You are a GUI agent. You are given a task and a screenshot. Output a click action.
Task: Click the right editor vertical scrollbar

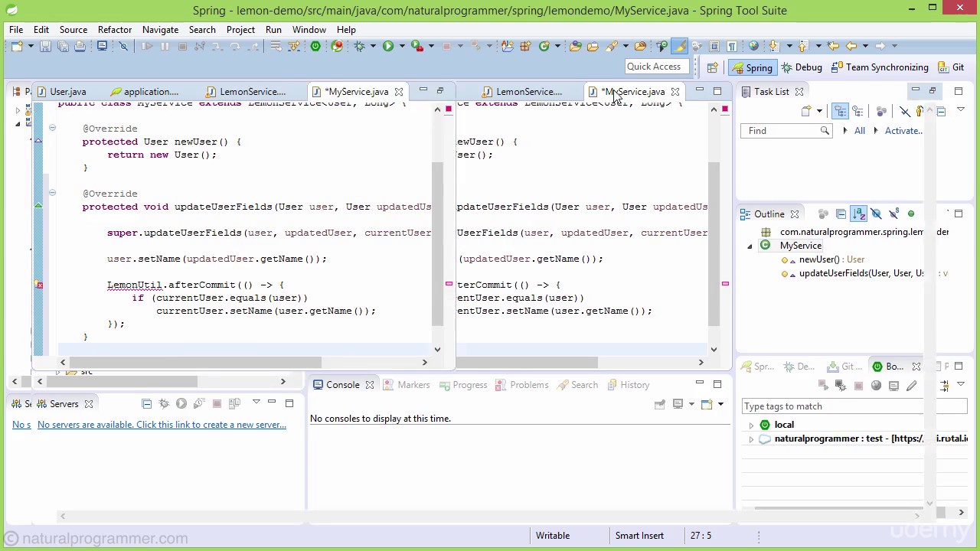[714, 244]
